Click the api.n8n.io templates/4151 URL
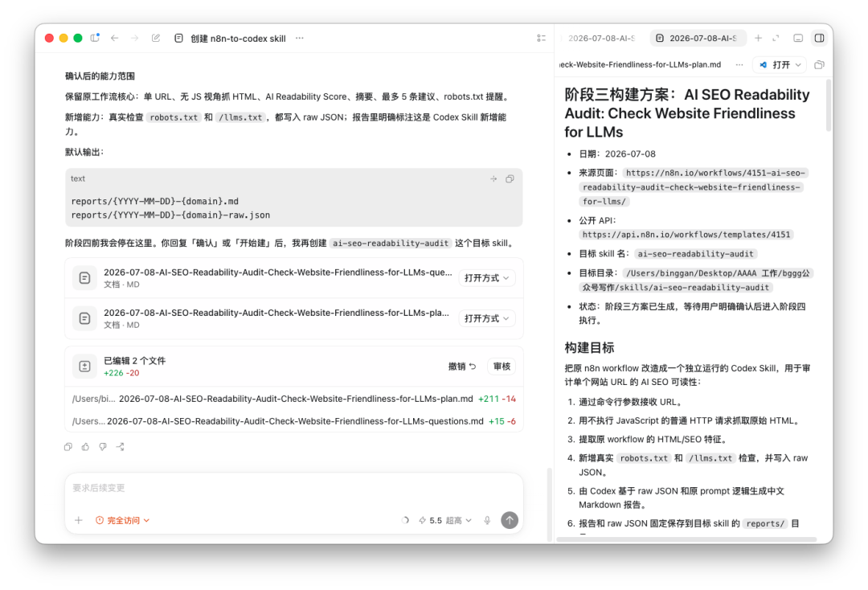The width and height of the screenshot is (868, 590). (686, 235)
